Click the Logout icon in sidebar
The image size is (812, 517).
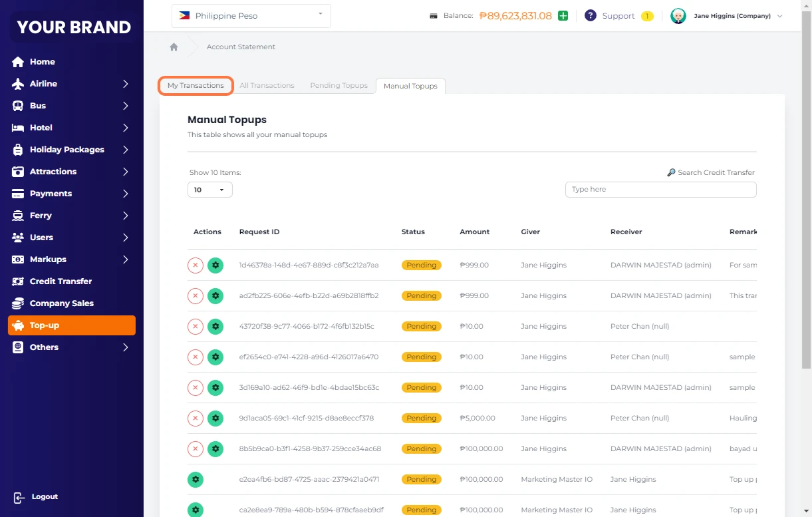point(19,498)
